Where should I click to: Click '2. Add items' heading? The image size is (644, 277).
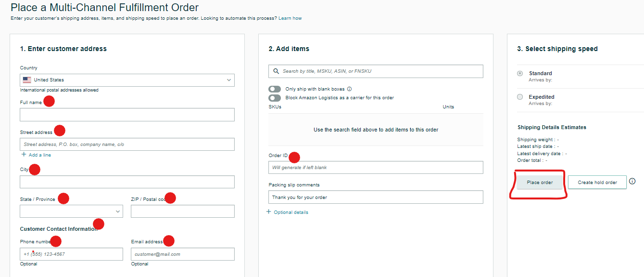click(x=289, y=49)
